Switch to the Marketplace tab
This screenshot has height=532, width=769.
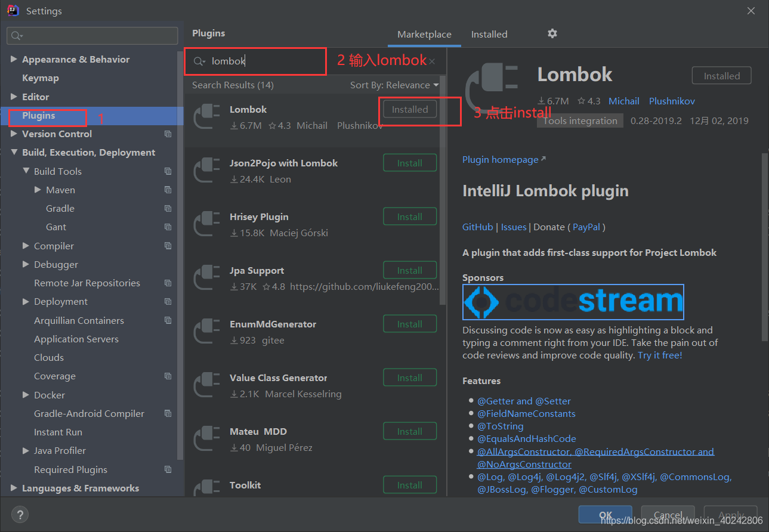click(x=424, y=35)
